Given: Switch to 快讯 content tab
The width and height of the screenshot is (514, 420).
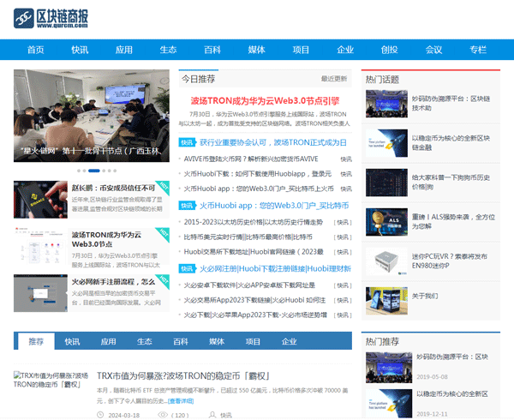Looking at the screenshot, I should [72, 342].
